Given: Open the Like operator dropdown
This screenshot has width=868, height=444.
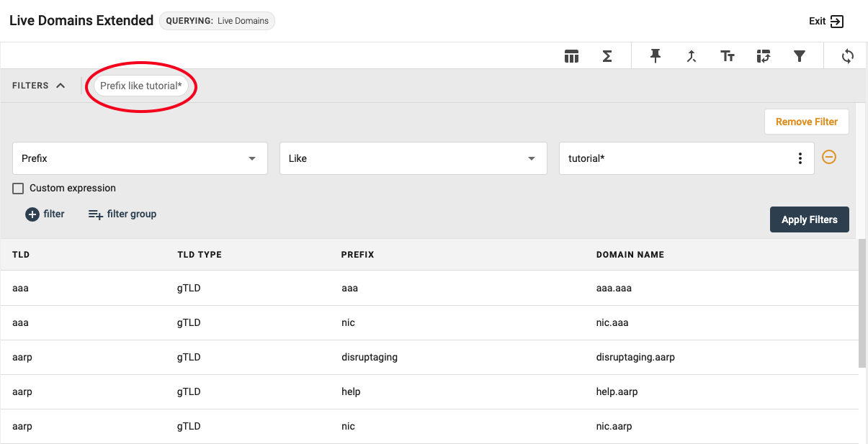Looking at the screenshot, I should [x=413, y=158].
